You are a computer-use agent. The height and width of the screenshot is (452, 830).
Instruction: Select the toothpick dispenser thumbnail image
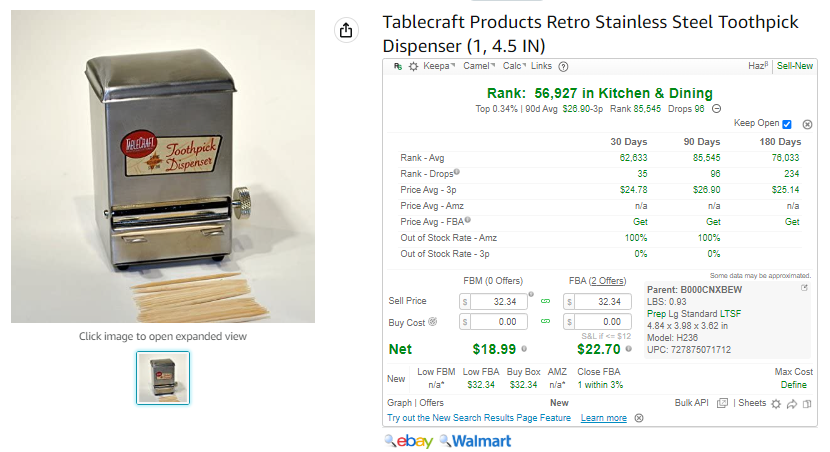pos(163,378)
